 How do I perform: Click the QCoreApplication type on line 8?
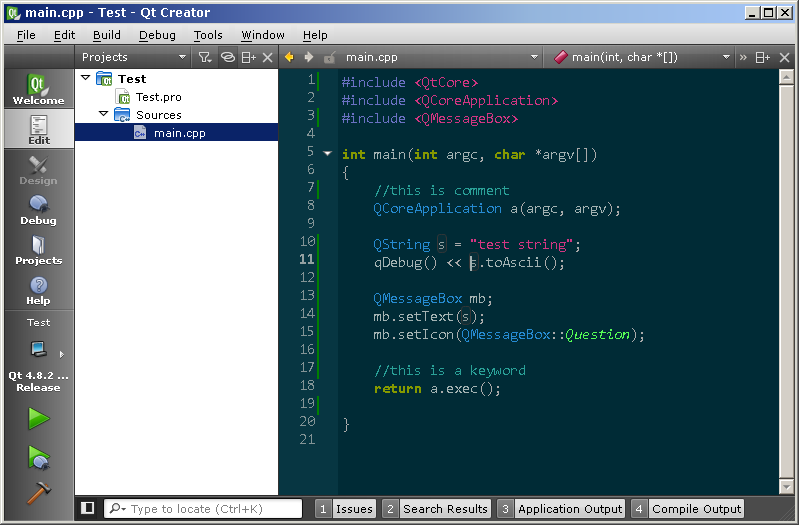tap(437, 208)
